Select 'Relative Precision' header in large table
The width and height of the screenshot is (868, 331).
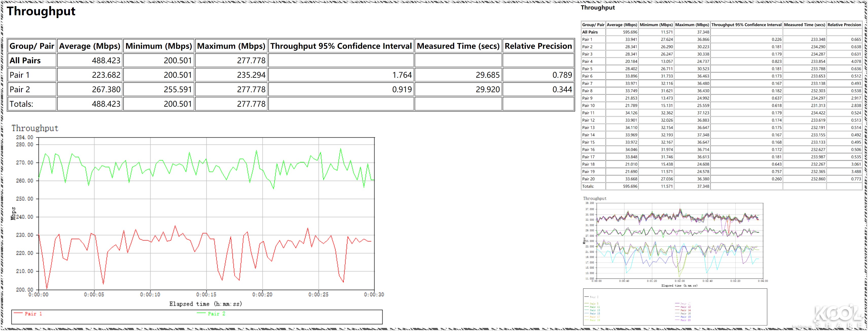538,46
